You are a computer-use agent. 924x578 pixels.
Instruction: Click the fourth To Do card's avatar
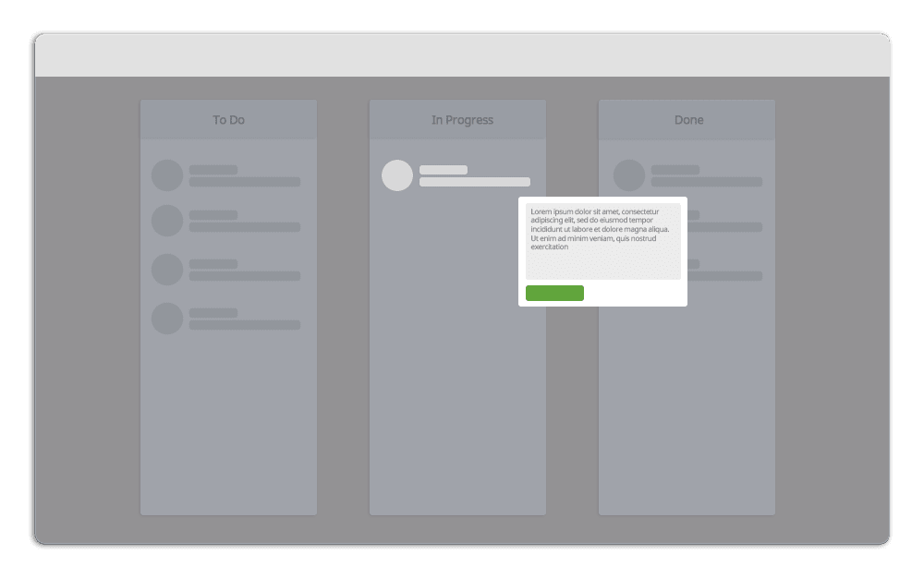coord(167,319)
